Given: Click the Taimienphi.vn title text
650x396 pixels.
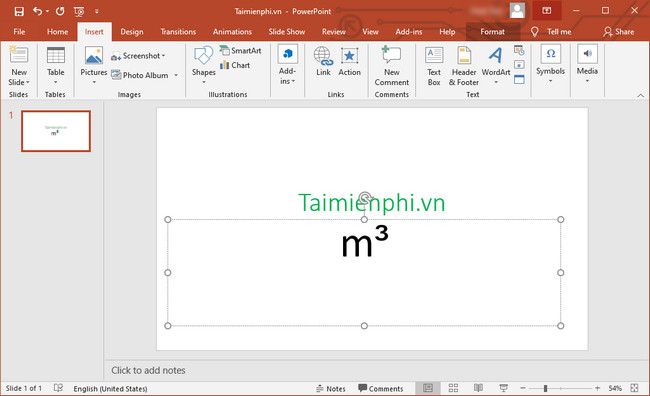Looking at the screenshot, I should coord(371,203).
